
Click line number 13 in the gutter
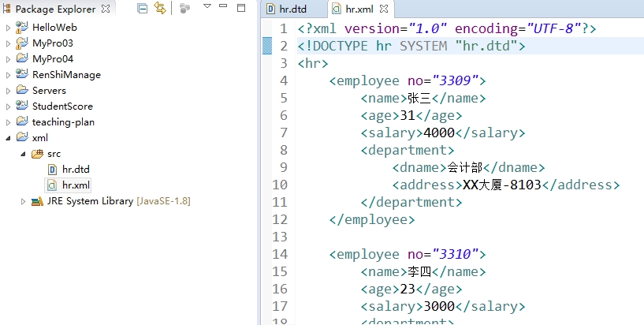point(280,237)
